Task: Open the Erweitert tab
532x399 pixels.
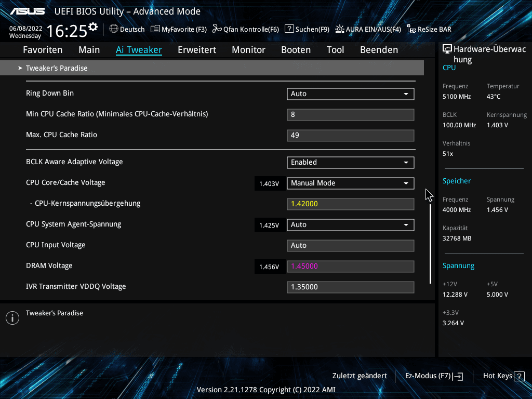Action: 197,50
